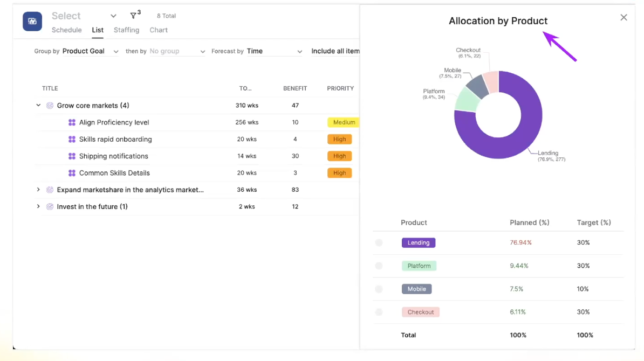Viewport: 644px width, 361px height.
Task: Toggle the radio circle for Lending row
Action: pos(379,243)
